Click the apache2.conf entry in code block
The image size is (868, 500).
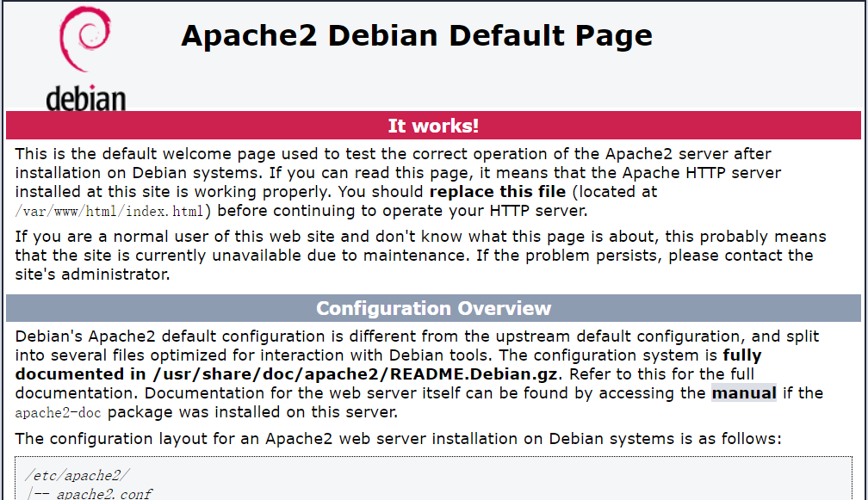point(105,494)
